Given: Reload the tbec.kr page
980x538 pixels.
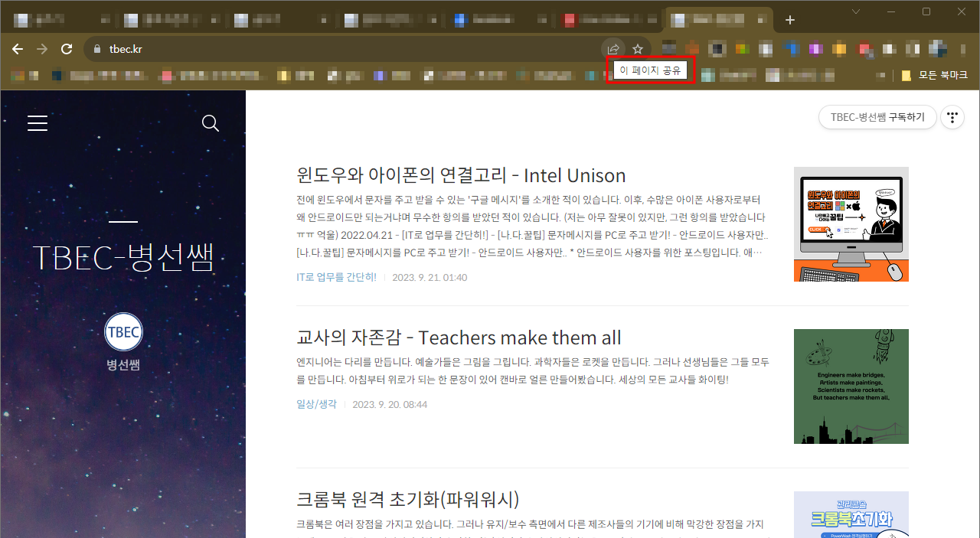Looking at the screenshot, I should coord(67,49).
